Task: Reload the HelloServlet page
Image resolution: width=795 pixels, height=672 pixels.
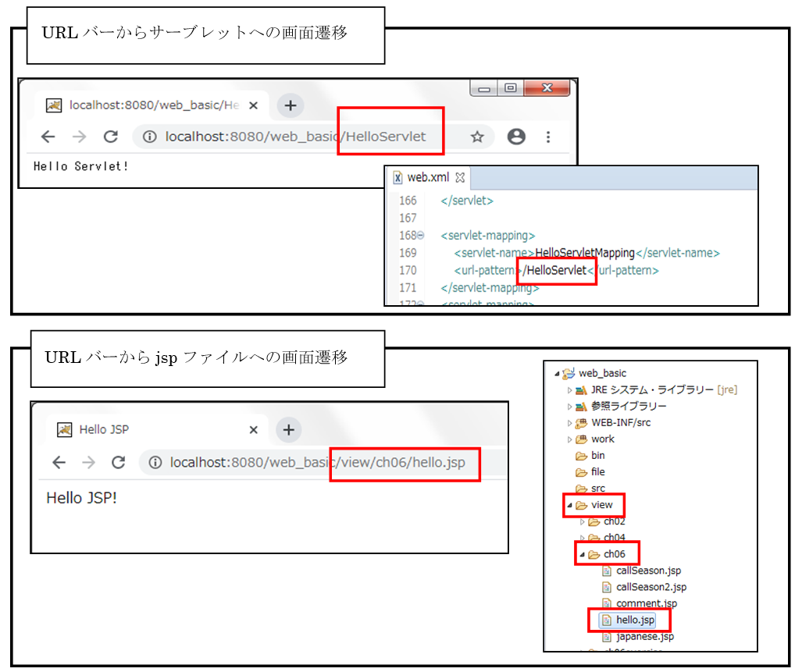Action: coord(111,137)
